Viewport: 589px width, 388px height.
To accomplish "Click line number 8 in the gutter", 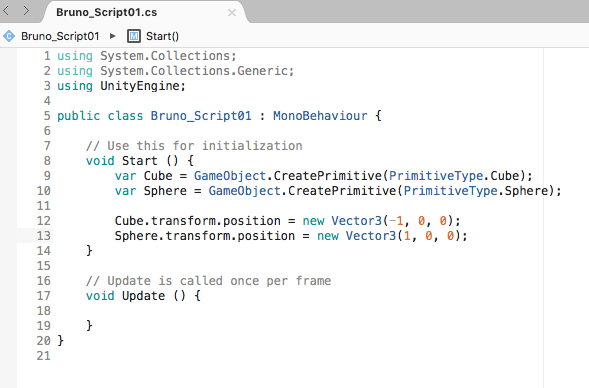I will [47, 161].
